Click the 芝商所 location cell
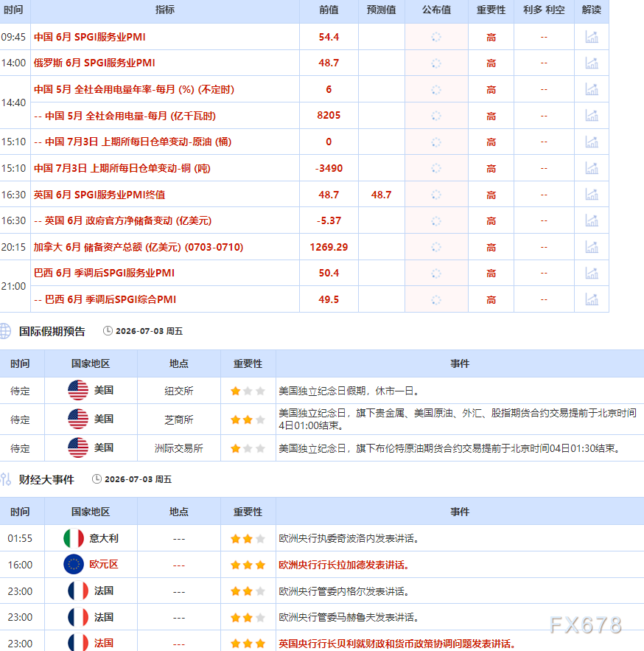This screenshot has height=651, width=644. [x=179, y=420]
